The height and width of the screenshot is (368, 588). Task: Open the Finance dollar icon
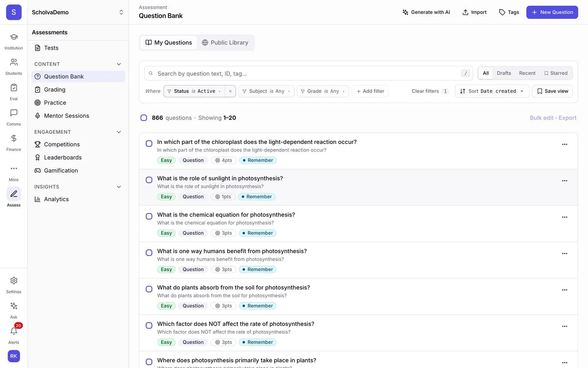click(x=13, y=143)
